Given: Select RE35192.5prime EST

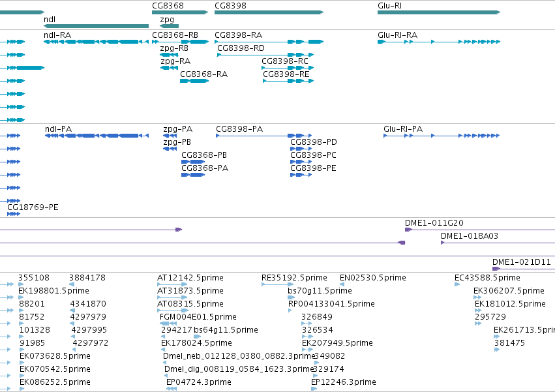Looking at the screenshot, I should (x=278, y=284).
